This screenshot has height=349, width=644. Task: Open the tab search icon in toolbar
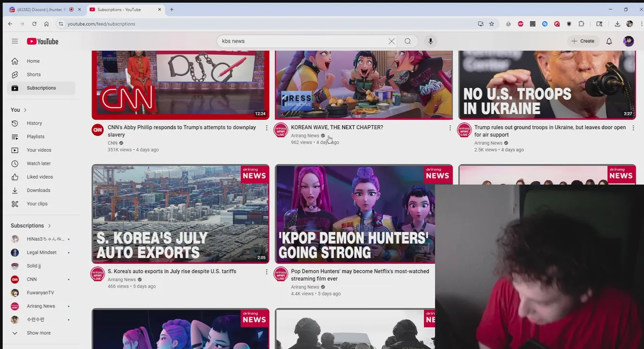click(x=599, y=24)
